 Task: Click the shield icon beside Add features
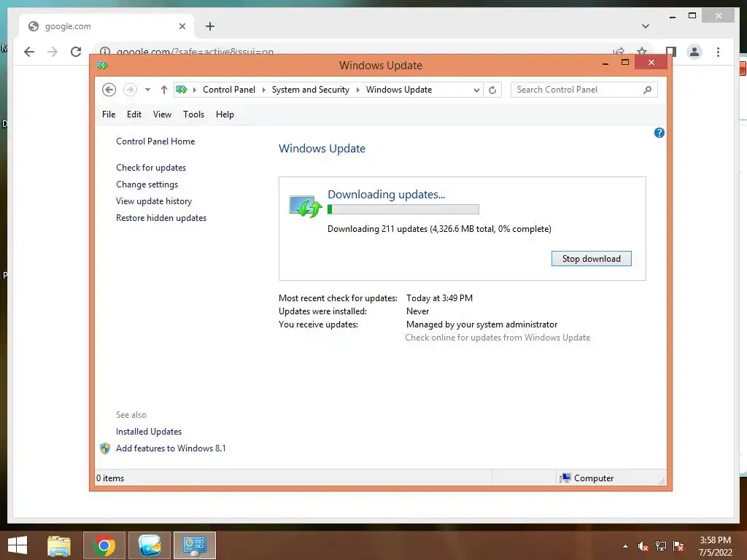(105, 448)
